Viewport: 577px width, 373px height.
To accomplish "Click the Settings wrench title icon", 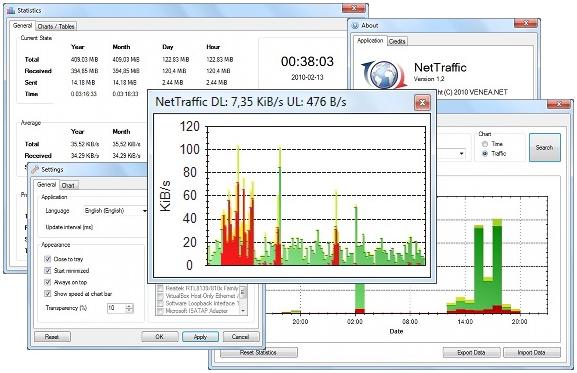I will pos(35,170).
